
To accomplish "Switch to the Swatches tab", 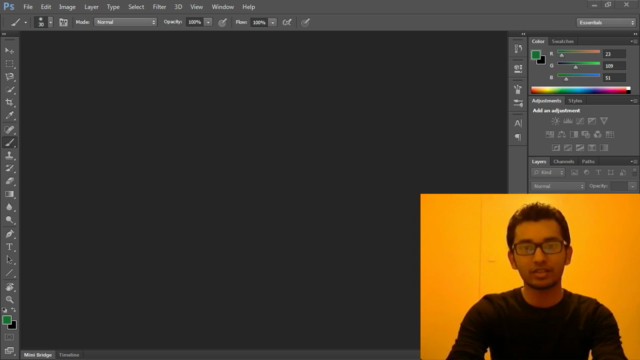I will (562, 41).
